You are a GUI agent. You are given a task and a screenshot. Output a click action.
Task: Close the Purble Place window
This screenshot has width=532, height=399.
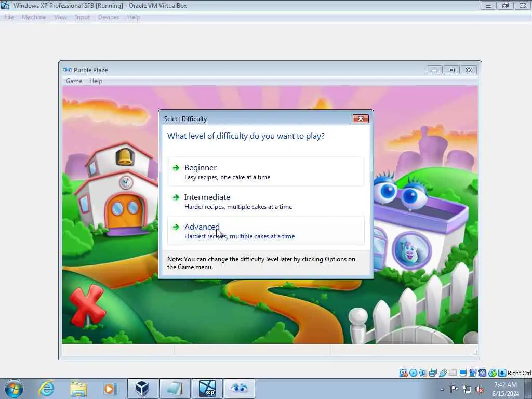pos(469,70)
